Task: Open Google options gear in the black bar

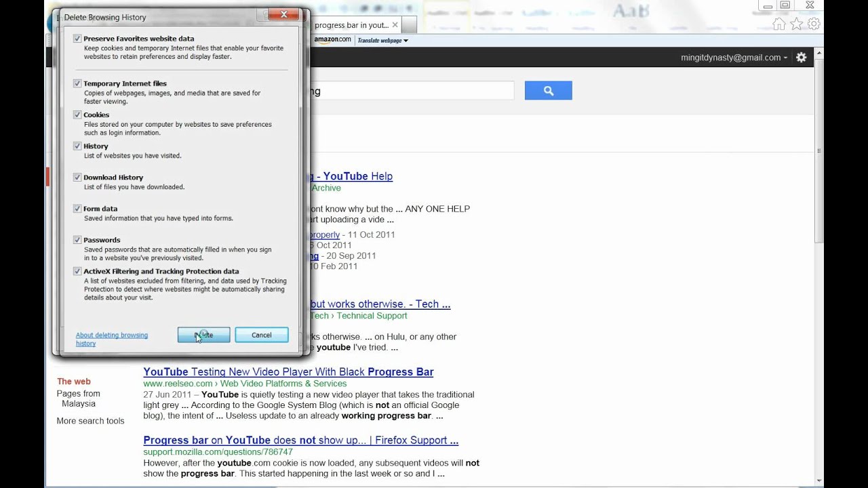Action: [802, 58]
